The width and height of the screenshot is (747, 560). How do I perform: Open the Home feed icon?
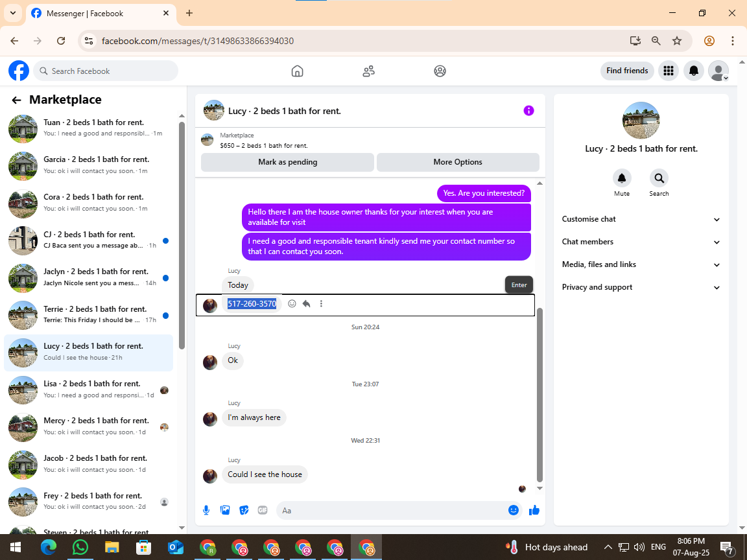coord(297,71)
